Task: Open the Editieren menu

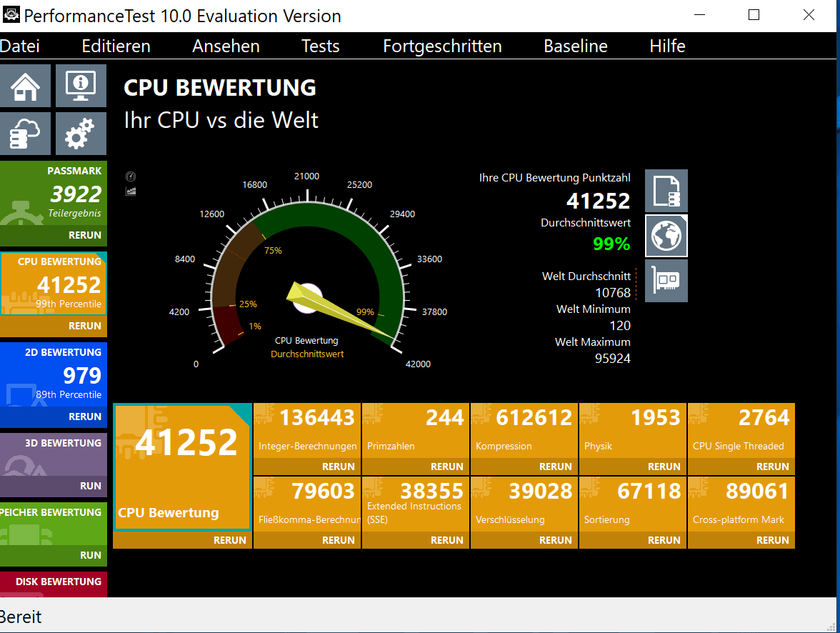Action: click(x=116, y=46)
